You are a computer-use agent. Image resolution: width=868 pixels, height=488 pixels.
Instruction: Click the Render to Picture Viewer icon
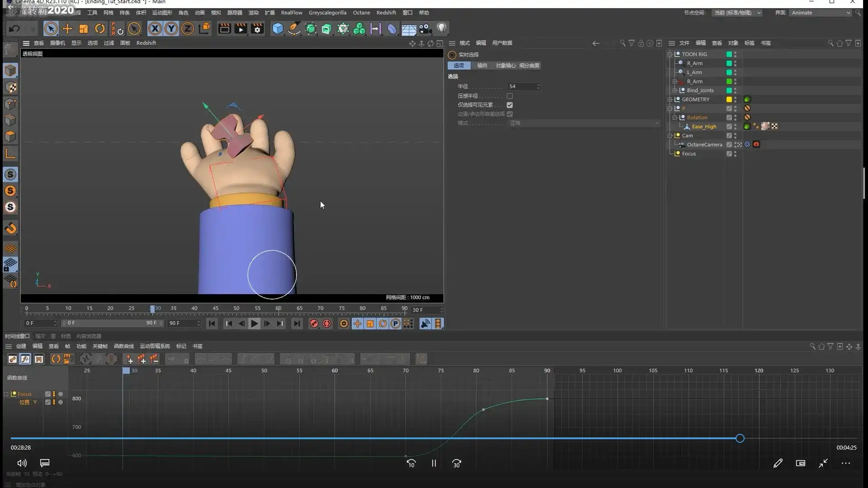241,29
